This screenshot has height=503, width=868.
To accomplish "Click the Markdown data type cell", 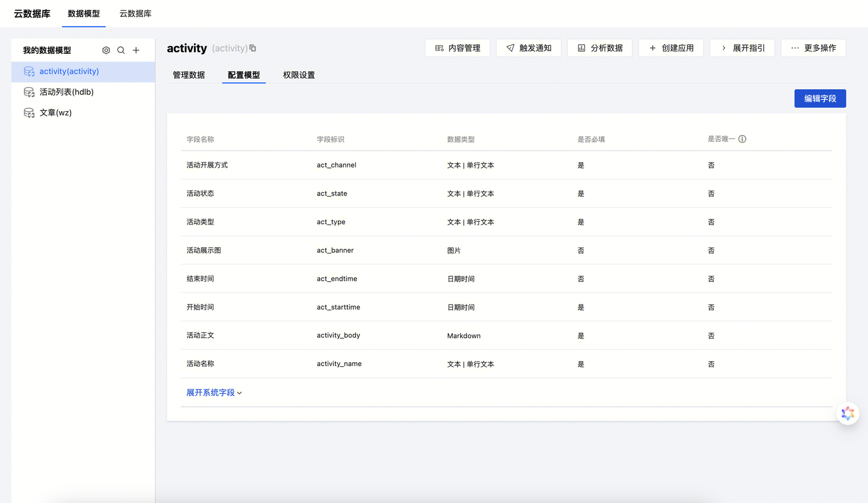I will tap(464, 336).
